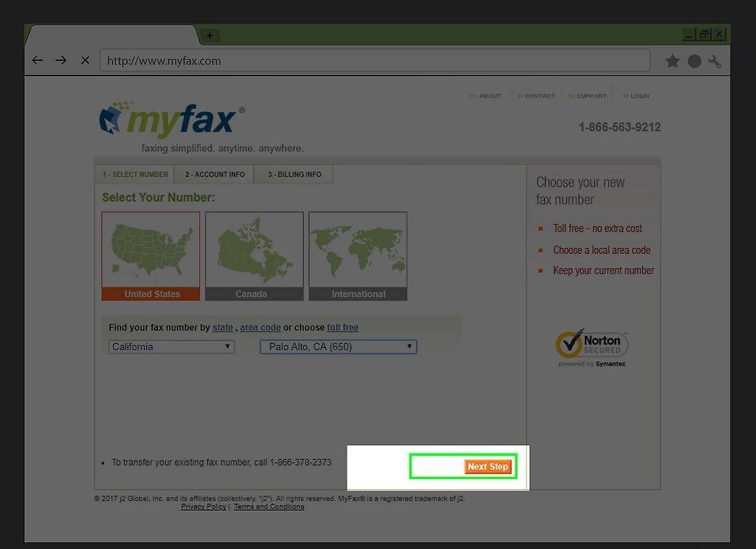Select the Canada map option
Viewport: 756px width, 549px height.
pos(254,257)
